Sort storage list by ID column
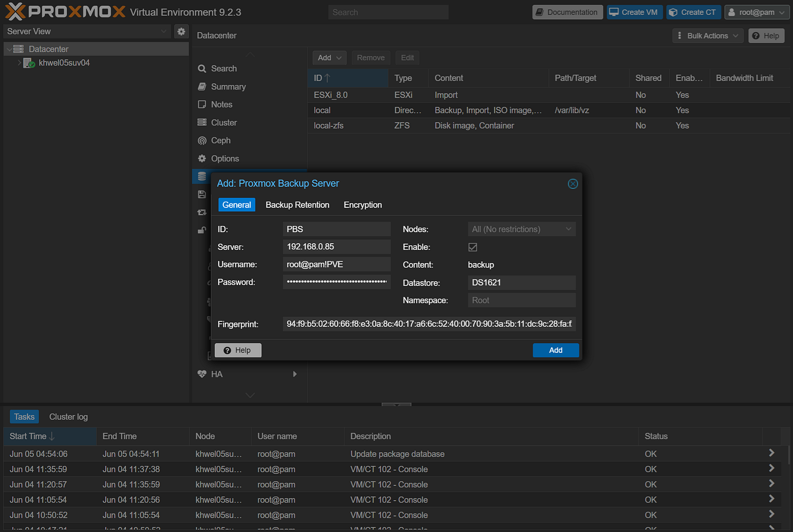Image resolution: width=793 pixels, height=532 pixels. point(348,78)
